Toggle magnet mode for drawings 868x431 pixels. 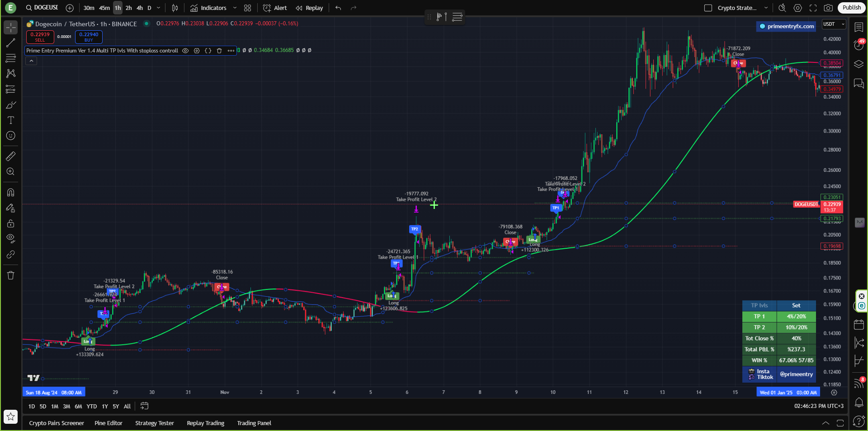(x=11, y=193)
